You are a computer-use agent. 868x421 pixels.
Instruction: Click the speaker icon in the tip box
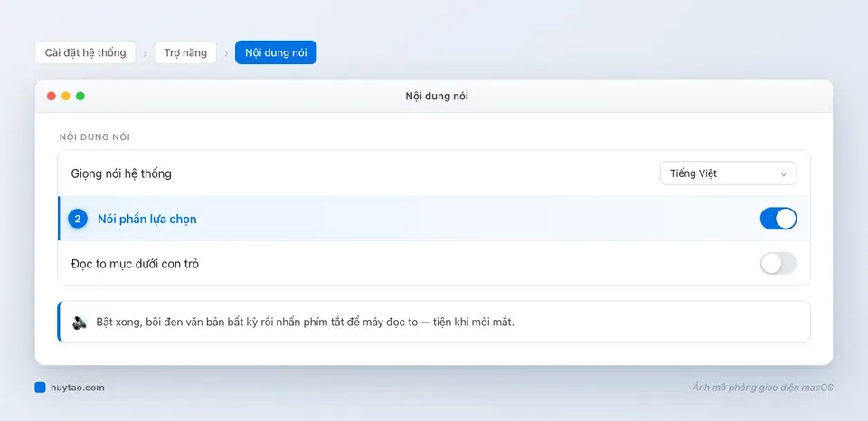coord(80,323)
